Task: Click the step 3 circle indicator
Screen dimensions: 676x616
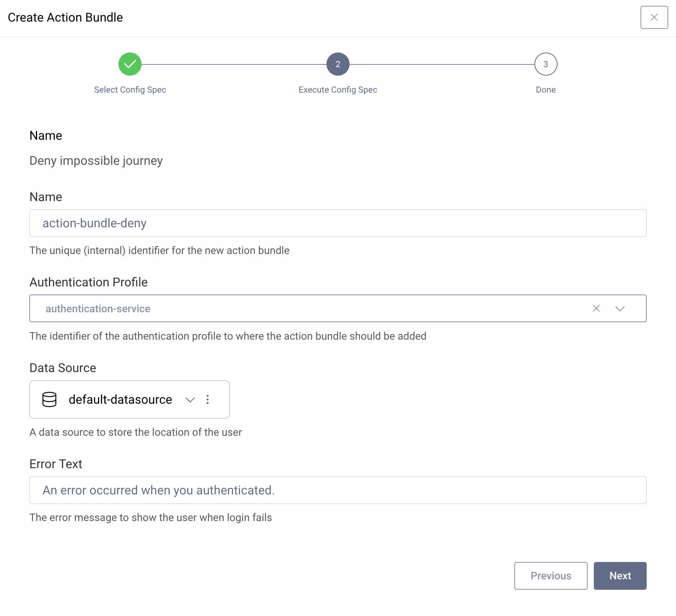Action: [545, 64]
